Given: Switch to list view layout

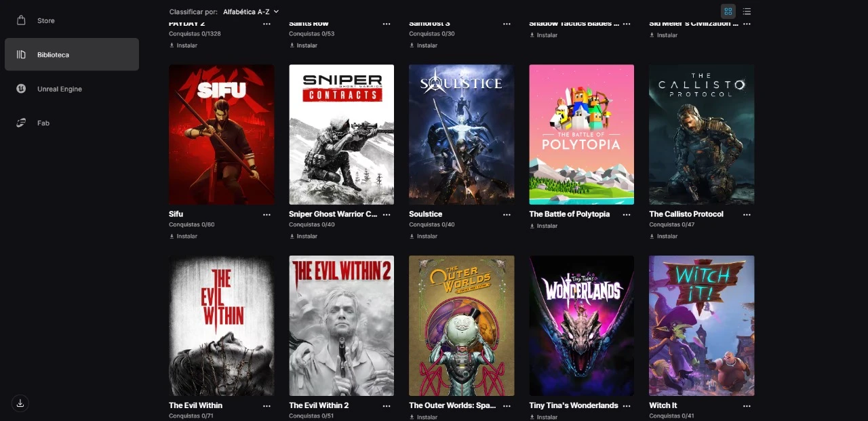Looking at the screenshot, I should pos(747,12).
